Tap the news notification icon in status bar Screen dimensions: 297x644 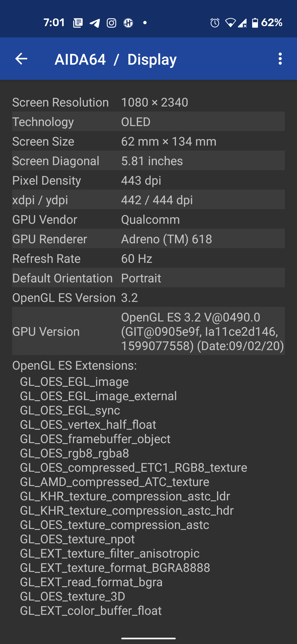78,23
